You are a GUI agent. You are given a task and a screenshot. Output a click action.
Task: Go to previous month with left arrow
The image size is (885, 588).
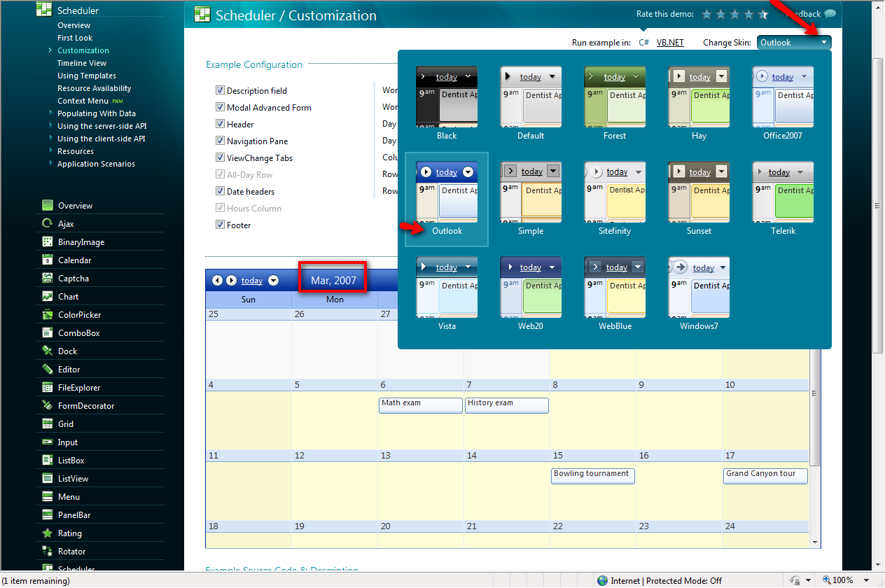pyautogui.click(x=217, y=281)
